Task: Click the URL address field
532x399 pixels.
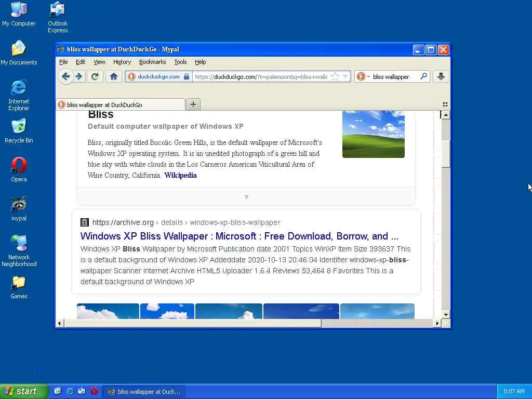Action: click(261, 77)
